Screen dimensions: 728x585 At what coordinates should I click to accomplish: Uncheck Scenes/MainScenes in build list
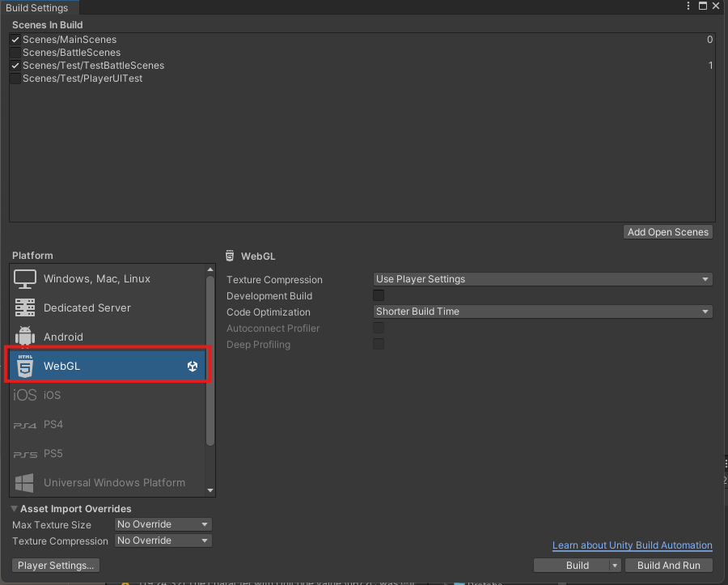click(15, 40)
